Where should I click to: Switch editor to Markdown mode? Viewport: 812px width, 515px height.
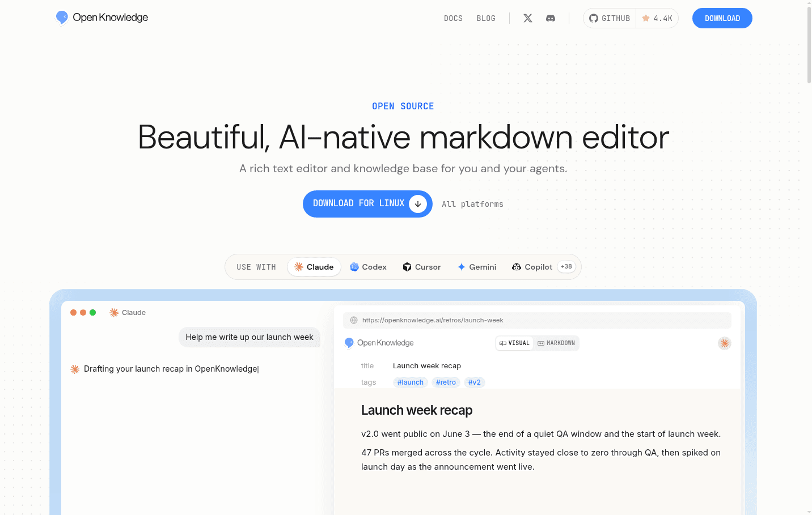pos(556,343)
